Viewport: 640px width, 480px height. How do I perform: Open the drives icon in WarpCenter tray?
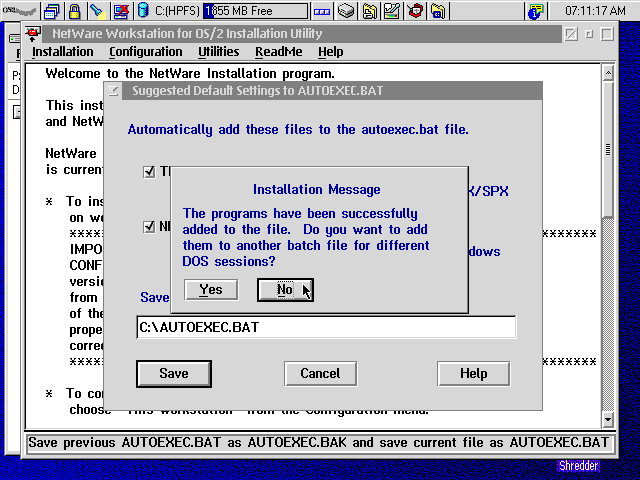(x=346, y=11)
